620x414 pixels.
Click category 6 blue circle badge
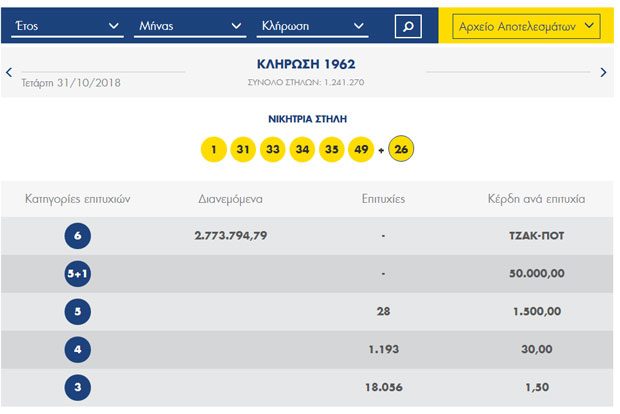point(78,236)
